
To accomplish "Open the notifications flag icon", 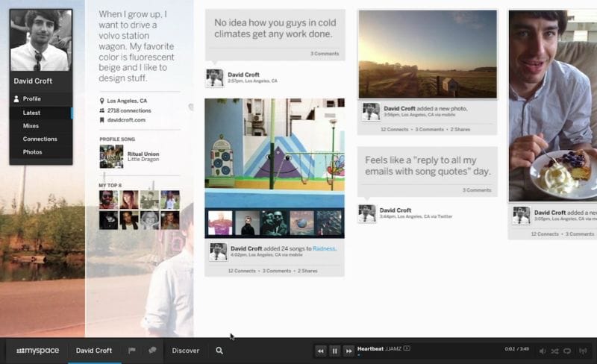I will (x=132, y=351).
